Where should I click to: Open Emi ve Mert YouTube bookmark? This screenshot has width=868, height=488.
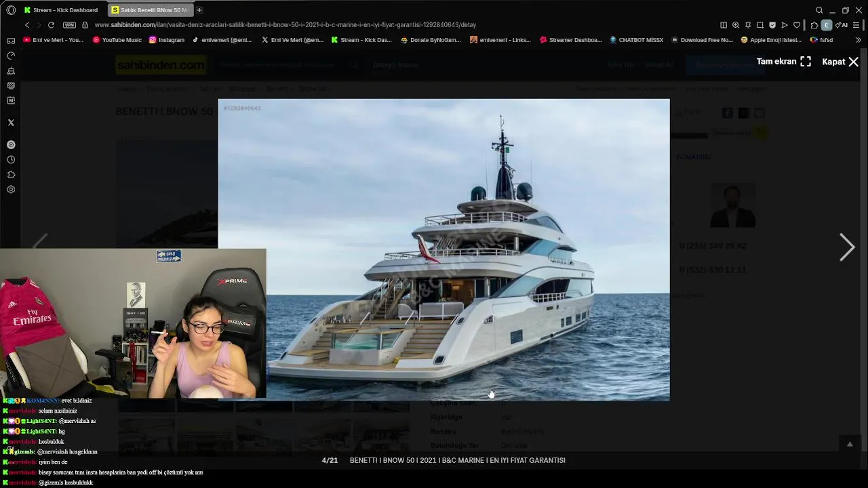pyautogui.click(x=54, y=40)
